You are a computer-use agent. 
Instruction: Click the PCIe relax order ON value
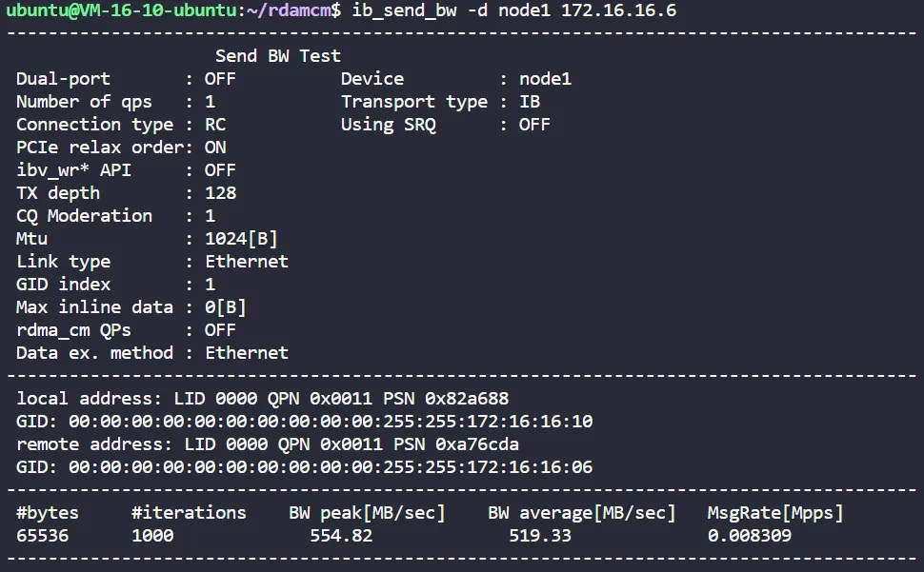(x=215, y=148)
